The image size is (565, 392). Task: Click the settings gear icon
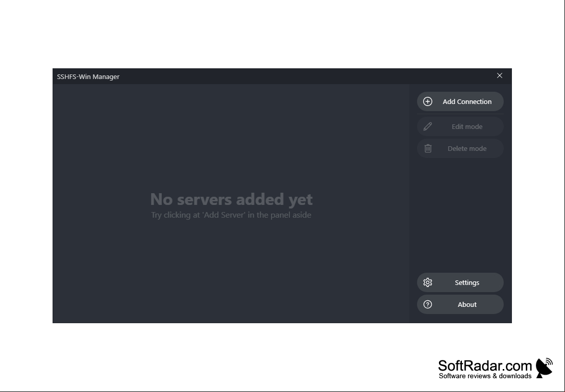(428, 282)
